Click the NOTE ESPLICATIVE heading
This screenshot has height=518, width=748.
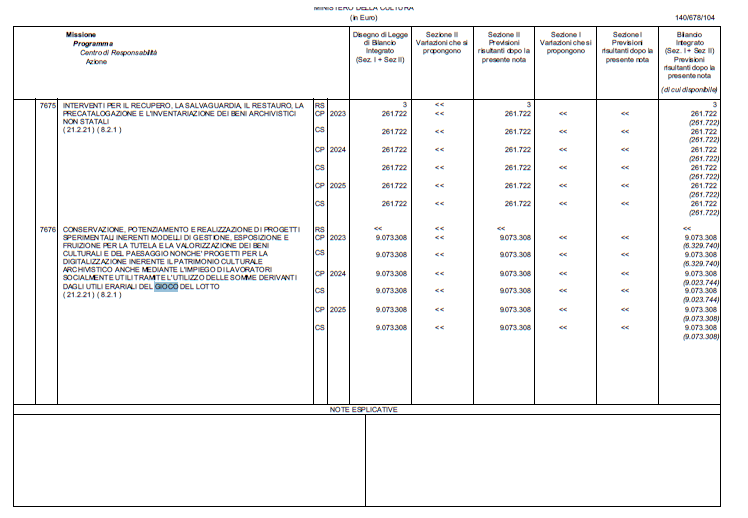point(364,410)
